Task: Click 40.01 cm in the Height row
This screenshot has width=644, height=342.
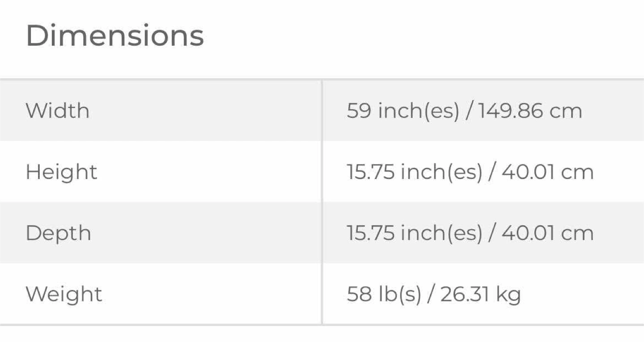Action: click(548, 172)
